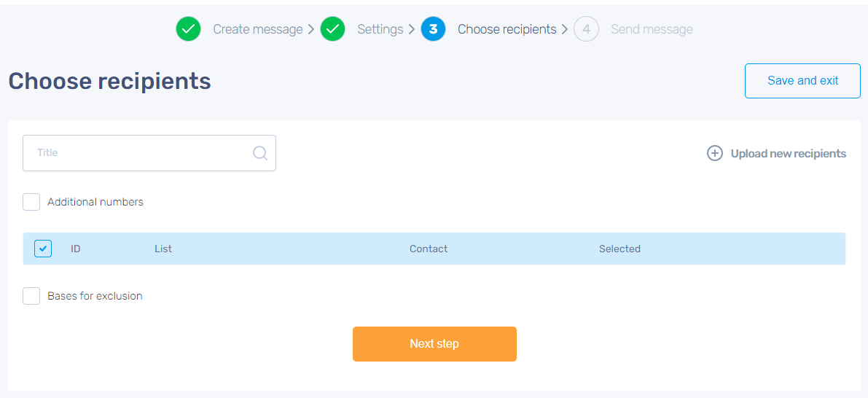
Task: Click the green checkmark beside Settings
Action: tap(332, 29)
